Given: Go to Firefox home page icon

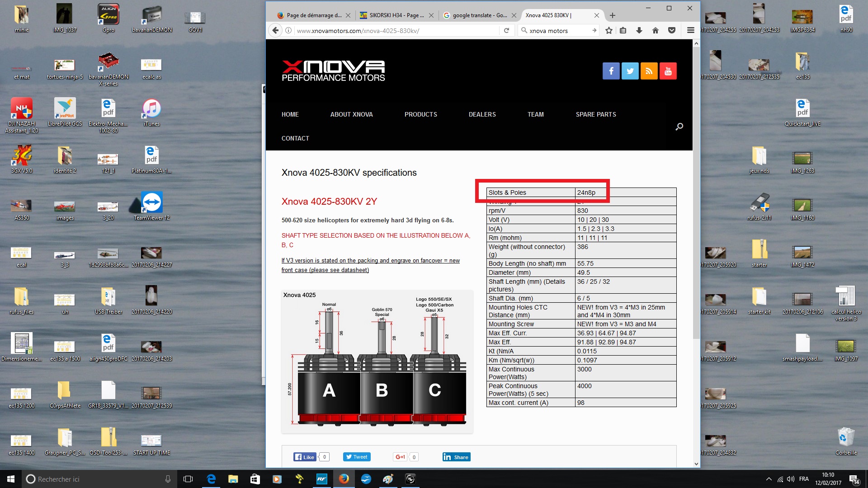Looking at the screenshot, I should coord(656,31).
